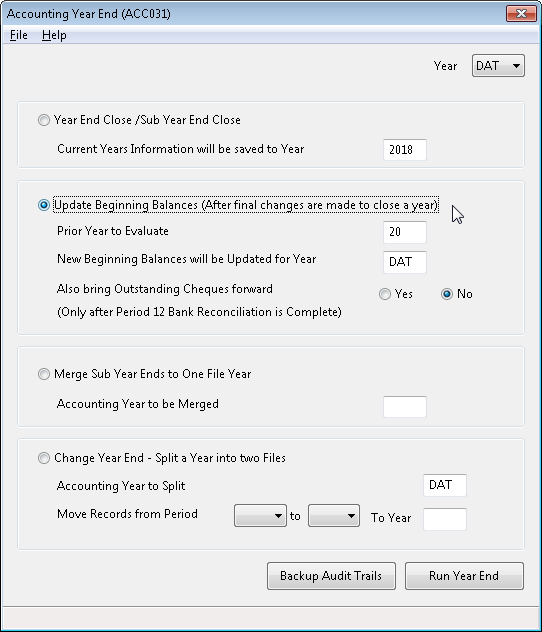Click the To Year input field
542x632 pixels.
coord(445,519)
